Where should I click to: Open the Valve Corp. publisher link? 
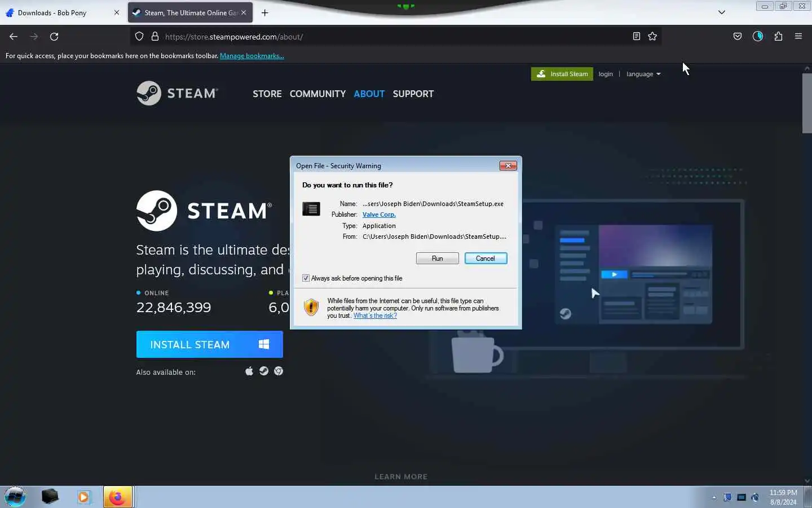pos(379,214)
